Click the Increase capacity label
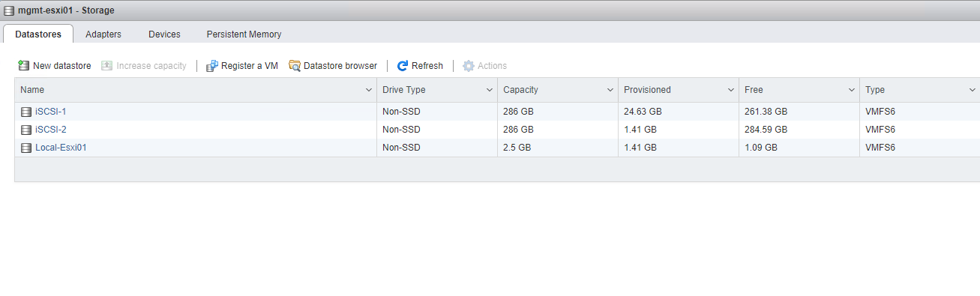 [x=151, y=66]
